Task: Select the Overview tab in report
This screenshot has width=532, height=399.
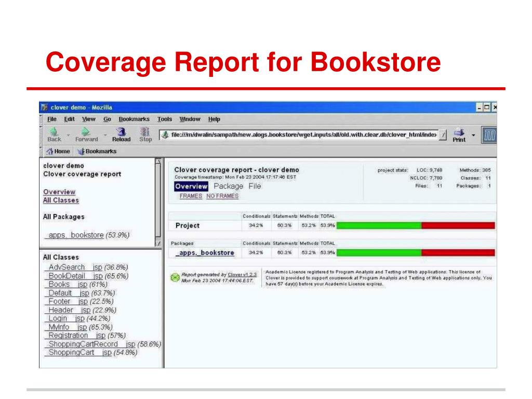Action: [191, 187]
